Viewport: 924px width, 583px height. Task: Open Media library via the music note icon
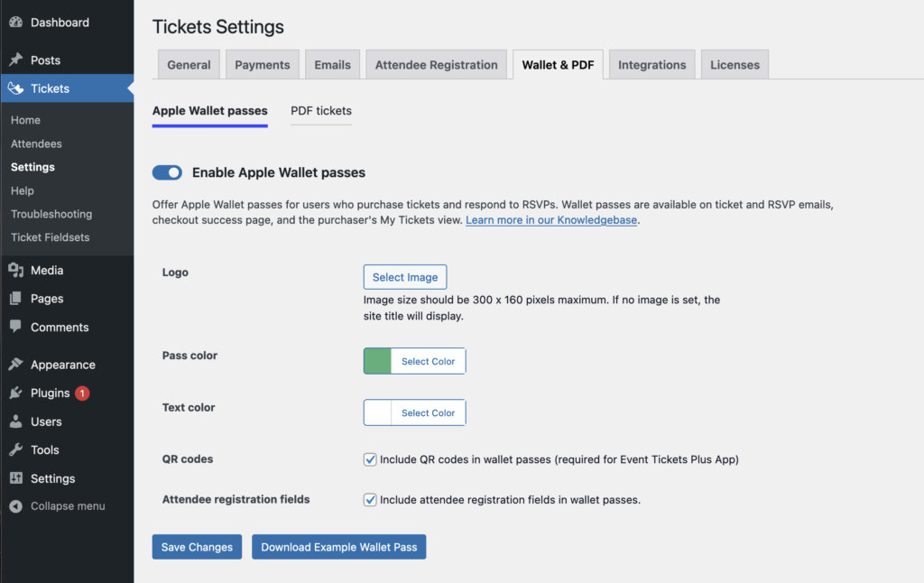[x=16, y=270]
